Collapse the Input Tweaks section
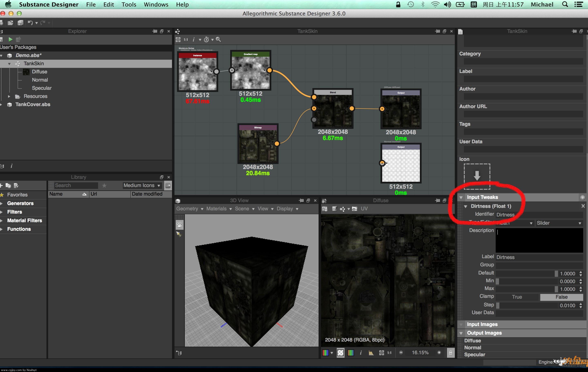The width and height of the screenshot is (588, 372). pyautogui.click(x=461, y=197)
